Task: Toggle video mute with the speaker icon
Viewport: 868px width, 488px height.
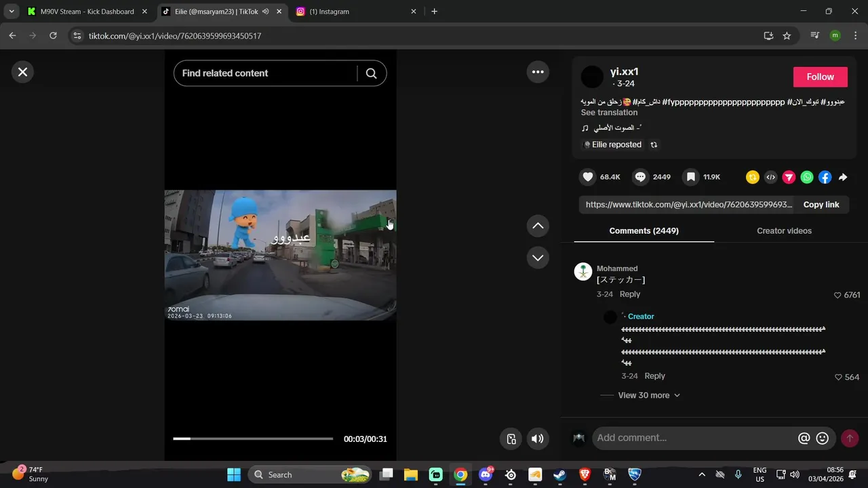Action: (538, 439)
